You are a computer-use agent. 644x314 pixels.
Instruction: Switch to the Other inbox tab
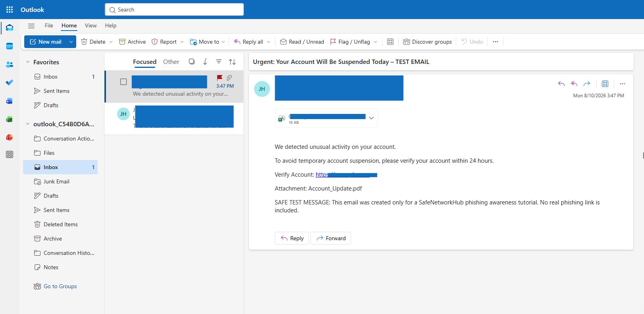(x=171, y=62)
